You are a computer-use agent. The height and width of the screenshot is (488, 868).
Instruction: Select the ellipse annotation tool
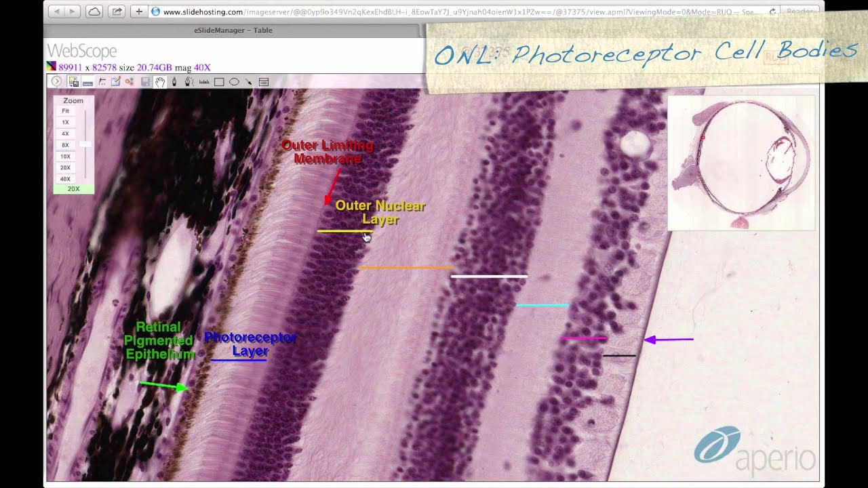pos(234,82)
